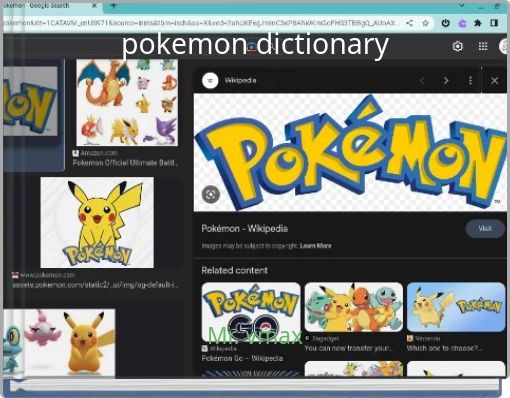Image resolution: width=510 pixels, height=398 pixels.
Task: Click 'Pokemon Official Ultimate Battl..' result title
Action: 126,163
